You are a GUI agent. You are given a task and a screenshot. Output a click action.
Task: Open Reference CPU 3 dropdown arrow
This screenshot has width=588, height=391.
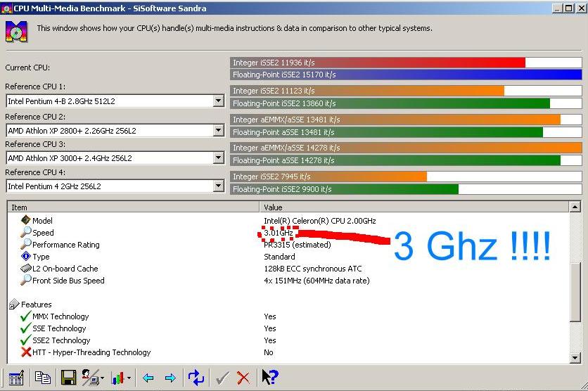(x=219, y=158)
